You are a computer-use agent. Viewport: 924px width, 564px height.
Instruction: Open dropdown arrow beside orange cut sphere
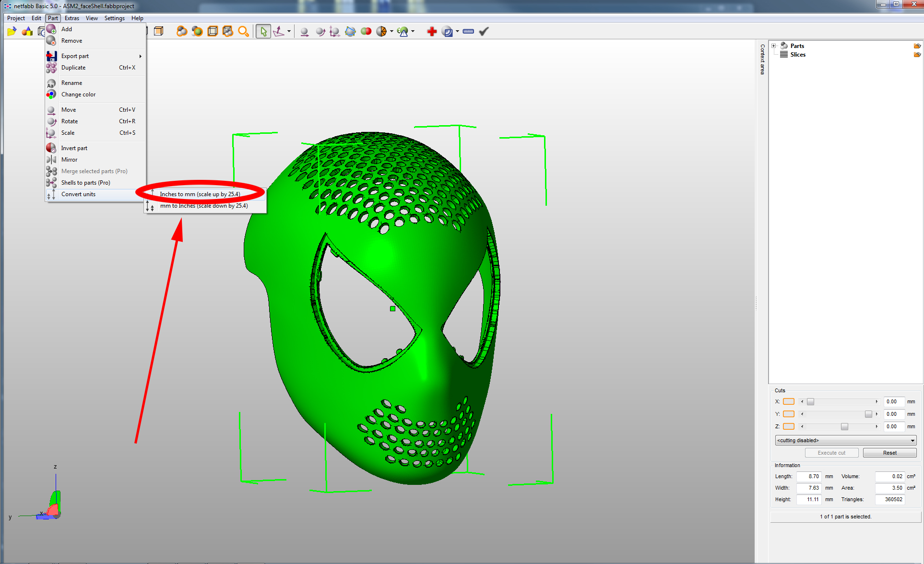pyautogui.click(x=392, y=32)
